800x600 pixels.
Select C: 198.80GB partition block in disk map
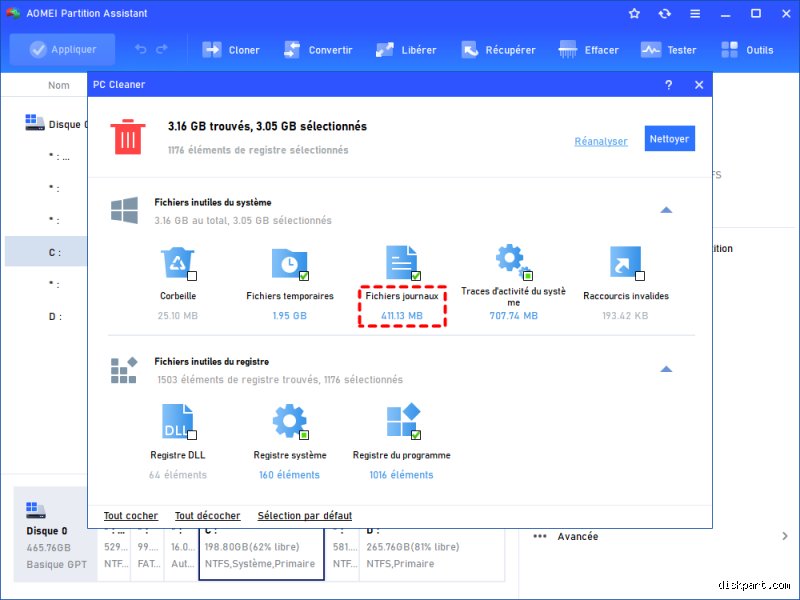click(x=261, y=555)
